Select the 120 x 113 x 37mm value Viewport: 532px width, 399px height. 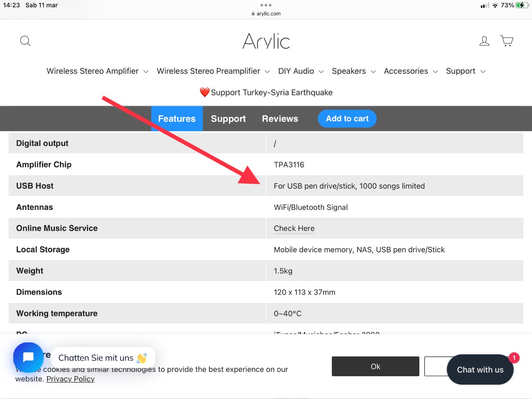304,292
